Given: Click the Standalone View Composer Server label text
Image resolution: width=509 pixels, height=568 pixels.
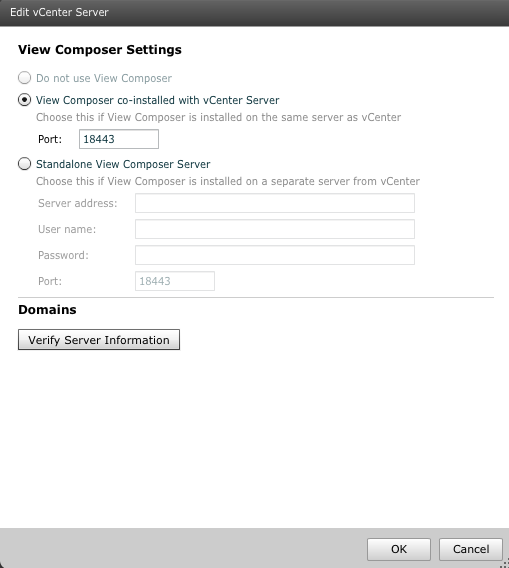Looking at the screenshot, I should pos(123,164).
